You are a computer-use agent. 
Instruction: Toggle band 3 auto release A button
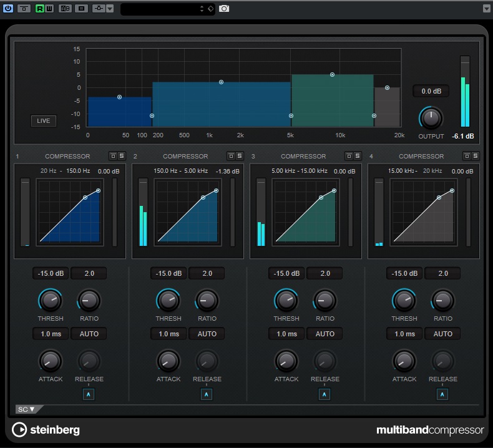324,394
